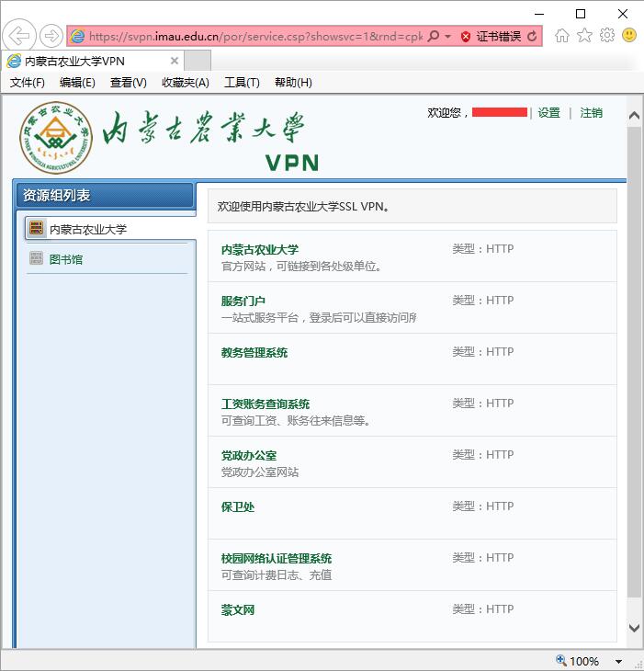Viewport: 644px width, 671px height.
Task: Click the server icon beside 内蒙古农业大学 group
Action: point(36,228)
